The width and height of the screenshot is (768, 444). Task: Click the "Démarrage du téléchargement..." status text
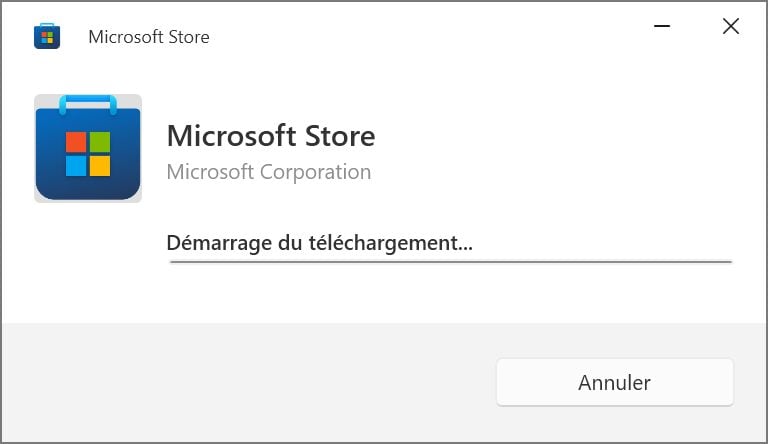pos(319,242)
